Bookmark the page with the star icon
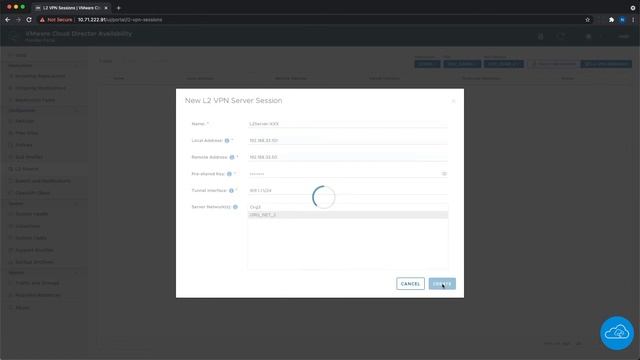The width and height of the screenshot is (640, 360). (587, 20)
